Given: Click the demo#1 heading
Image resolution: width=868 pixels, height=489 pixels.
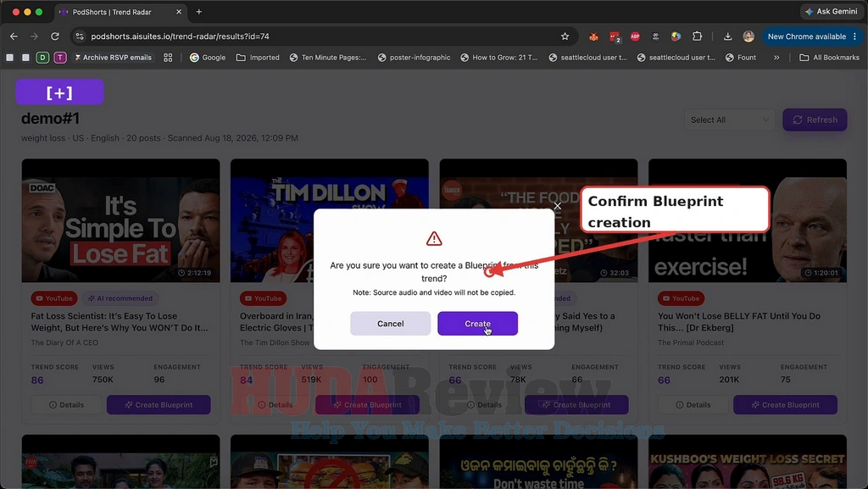Looking at the screenshot, I should pos(50,119).
